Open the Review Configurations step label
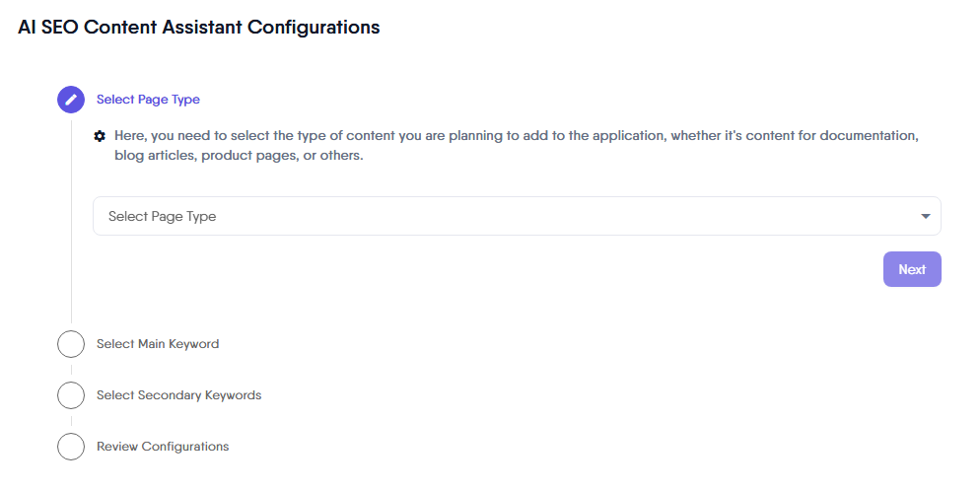 pos(163,447)
